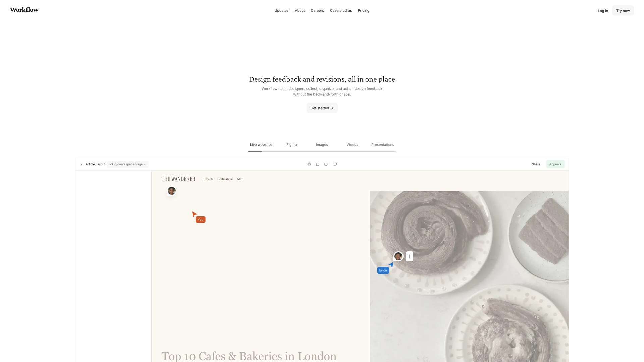The height and width of the screenshot is (362, 644).
Task: Open the v3 Squarespace Page version dropdown
Action: 128,164
